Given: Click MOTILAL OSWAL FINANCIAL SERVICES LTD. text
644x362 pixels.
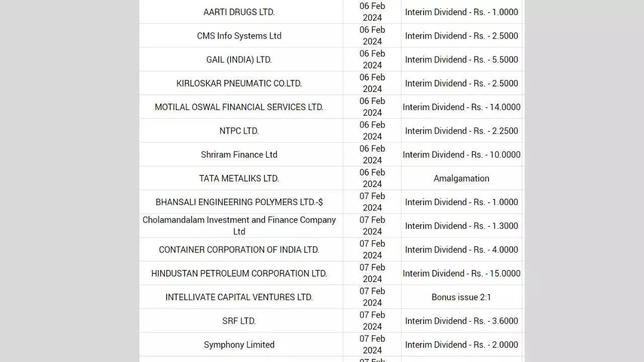Looking at the screenshot, I should (239, 107).
